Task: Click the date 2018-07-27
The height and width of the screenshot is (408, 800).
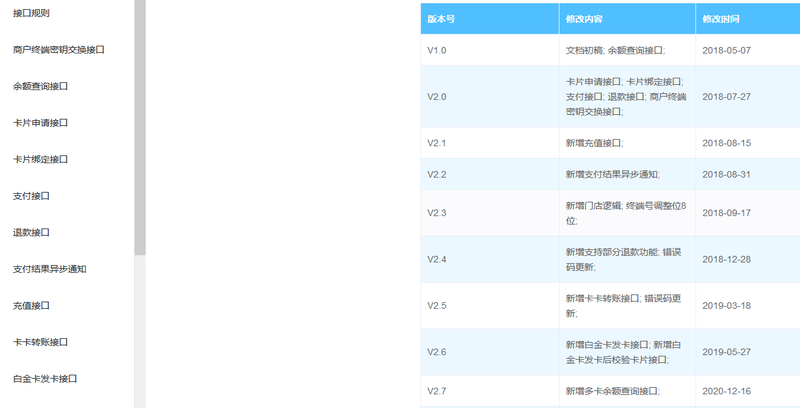Action: click(x=727, y=96)
